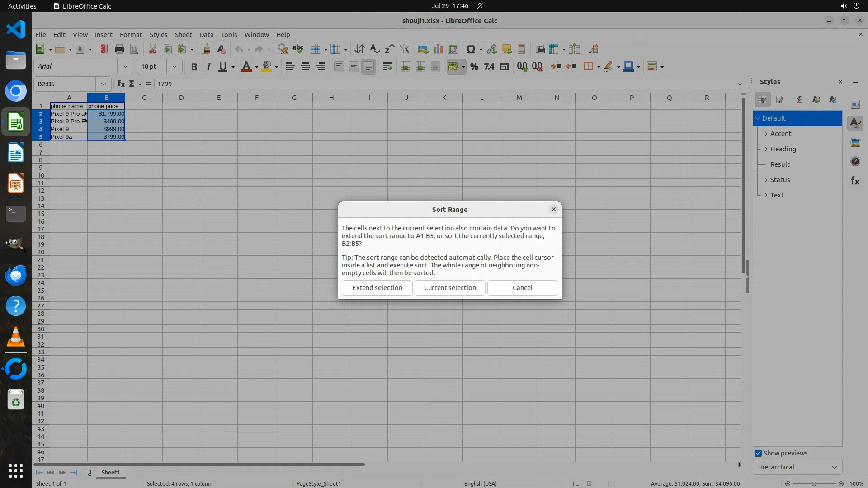
Task: Open the Navigator sidebar icon
Action: [x=855, y=161]
